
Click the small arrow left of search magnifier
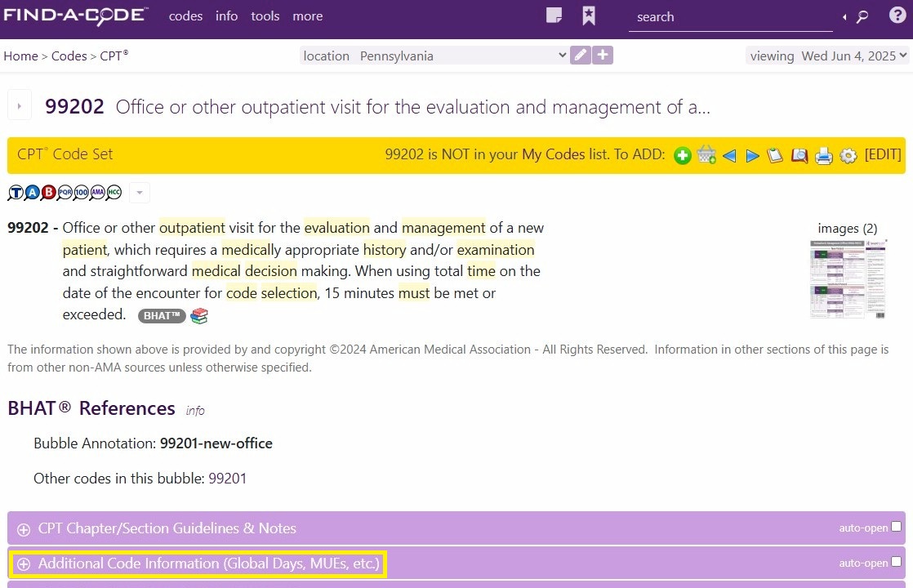(844, 17)
